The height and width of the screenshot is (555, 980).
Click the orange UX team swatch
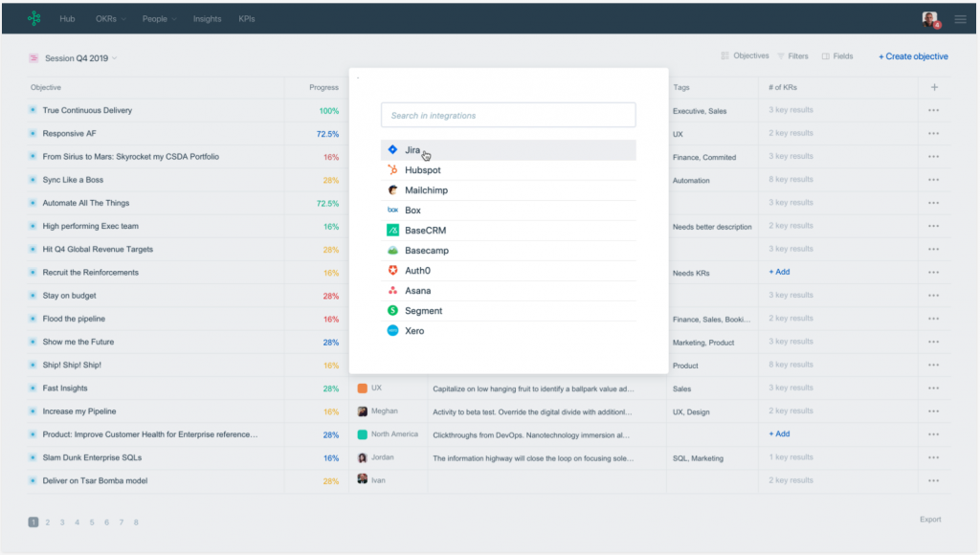tap(362, 388)
